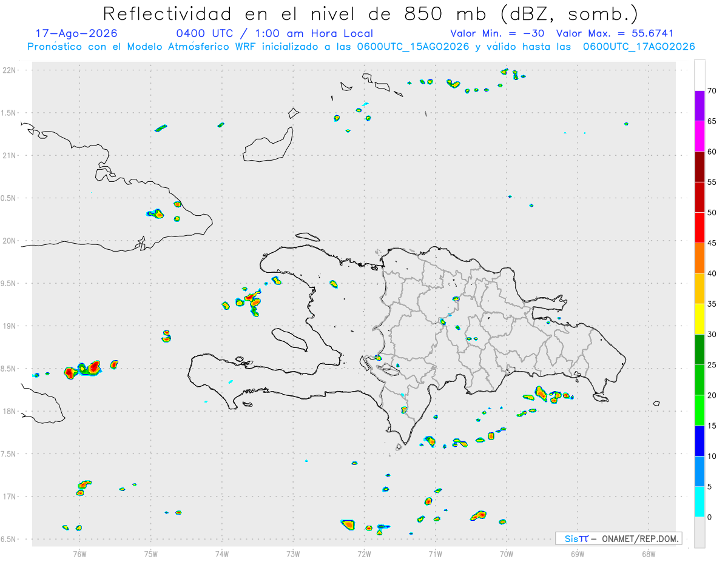The width and height of the screenshot is (728, 562).
Task: Click the colorbar tick label '15'
Action: (712, 426)
